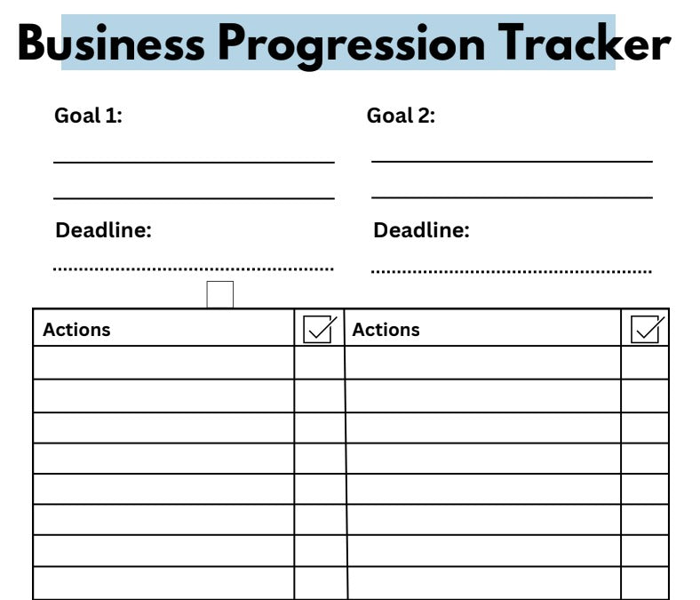Click the dotted Deadline line below Goal 2
This screenshot has height=600, width=700.
pyautogui.click(x=512, y=270)
